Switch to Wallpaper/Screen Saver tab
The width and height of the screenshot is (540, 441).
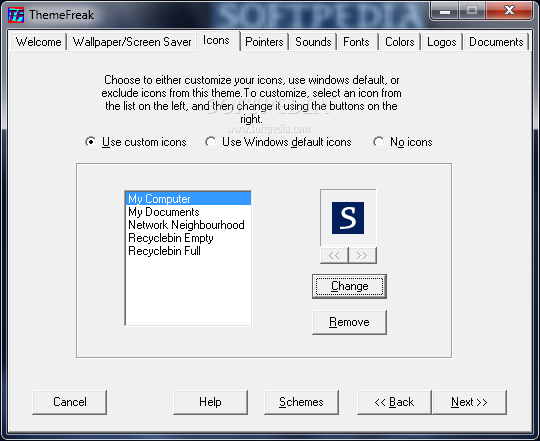point(132,42)
